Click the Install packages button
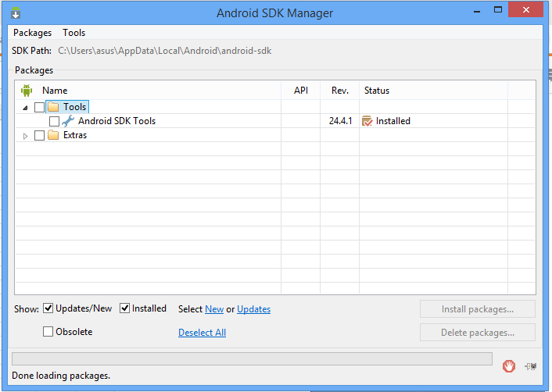552x392 pixels. (x=478, y=309)
